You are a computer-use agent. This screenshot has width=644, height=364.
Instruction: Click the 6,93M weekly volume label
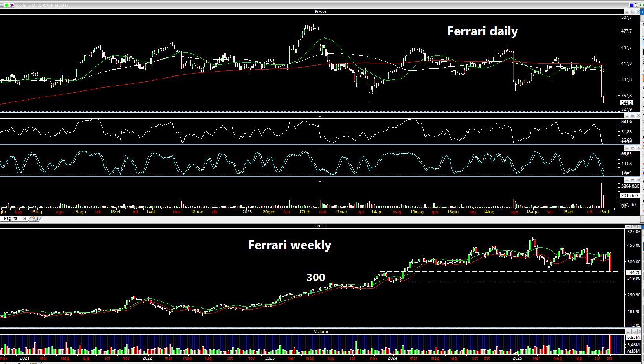coord(633,338)
